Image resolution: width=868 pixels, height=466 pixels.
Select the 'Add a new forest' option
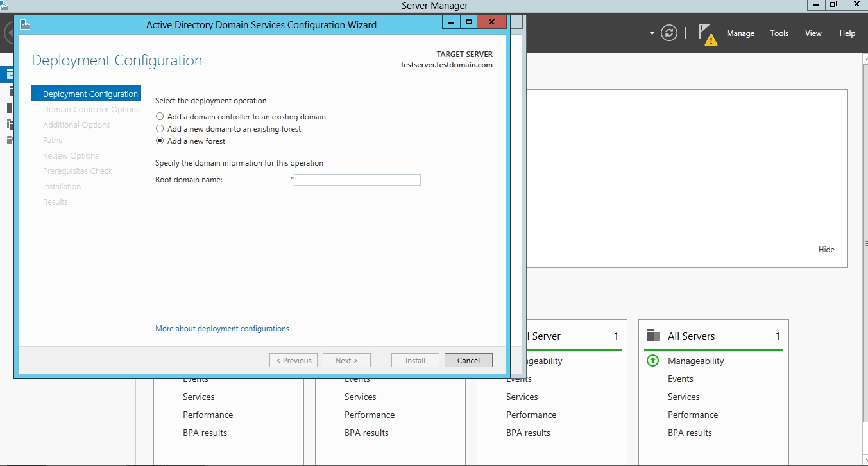(x=160, y=141)
